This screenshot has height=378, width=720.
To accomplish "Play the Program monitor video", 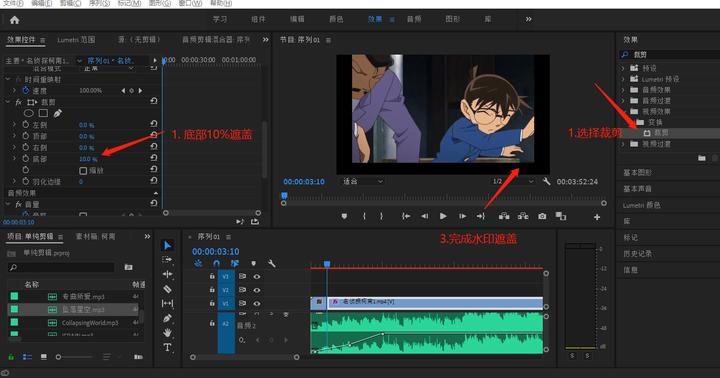I will pyautogui.click(x=443, y=216).
